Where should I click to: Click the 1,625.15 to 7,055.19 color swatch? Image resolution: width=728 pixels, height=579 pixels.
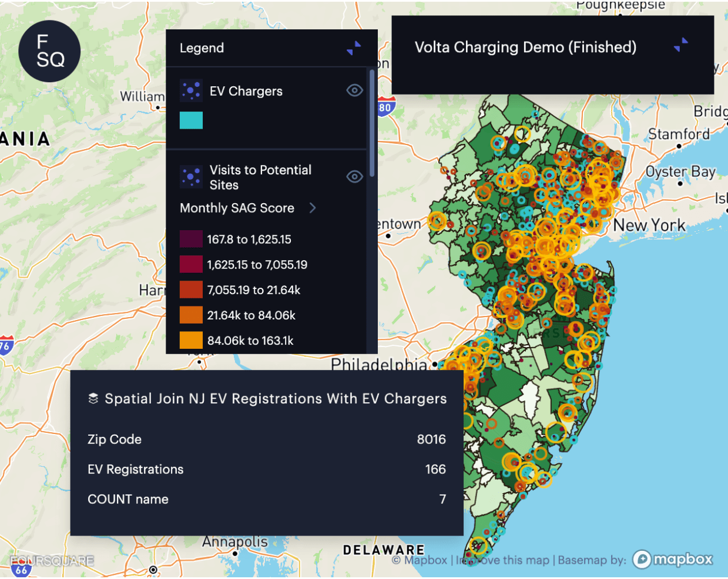click(191, 264)
